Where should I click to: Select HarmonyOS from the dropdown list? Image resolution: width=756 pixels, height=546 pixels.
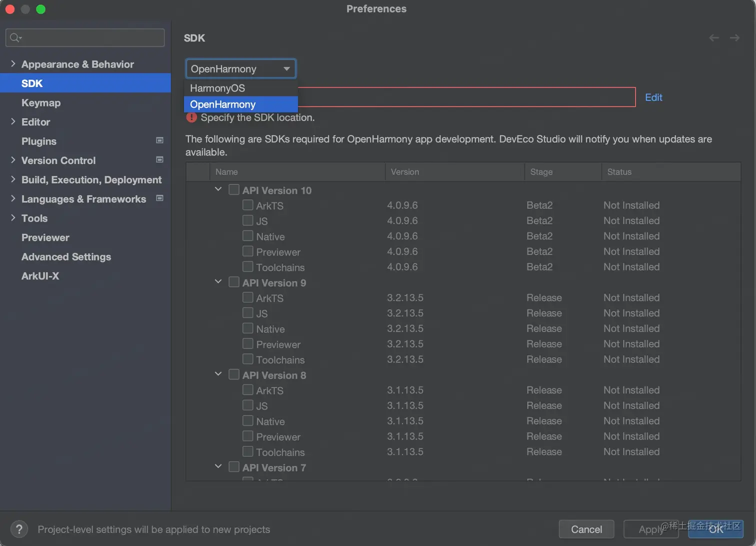point(217,88)
